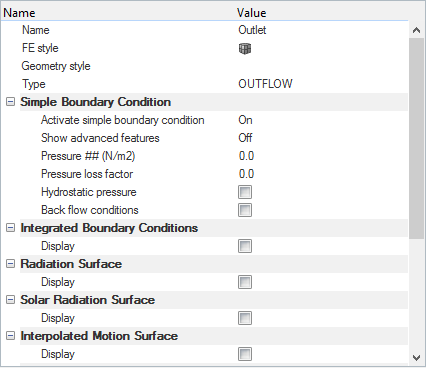This screenshot has height=368, width=426.
Task: Enable the Hydrostatic pressure checkbox
Action: pos(245,192)
